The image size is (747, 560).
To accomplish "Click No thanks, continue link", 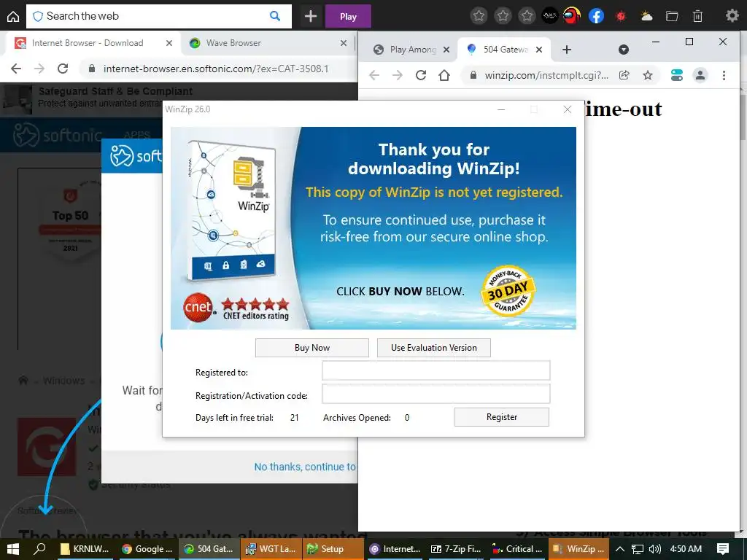I will pos(305,467).
